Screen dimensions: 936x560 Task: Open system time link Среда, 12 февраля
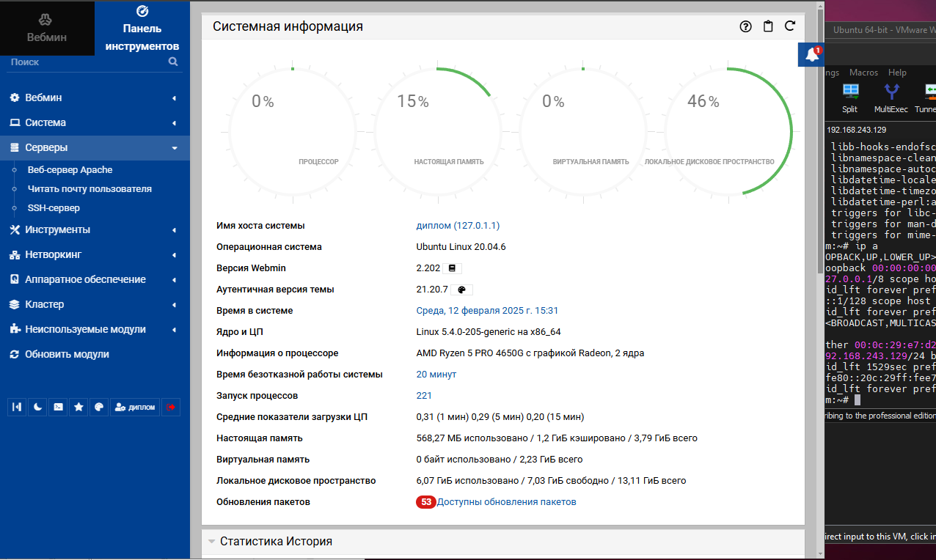coord(487,311)
